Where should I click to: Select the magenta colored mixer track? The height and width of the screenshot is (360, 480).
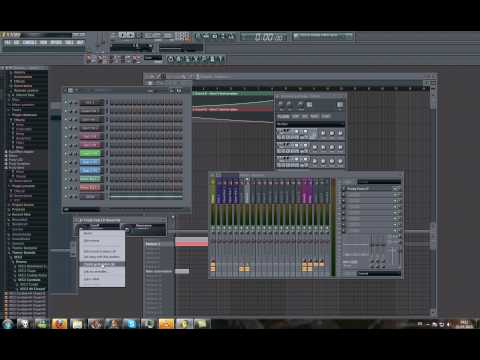306,190
